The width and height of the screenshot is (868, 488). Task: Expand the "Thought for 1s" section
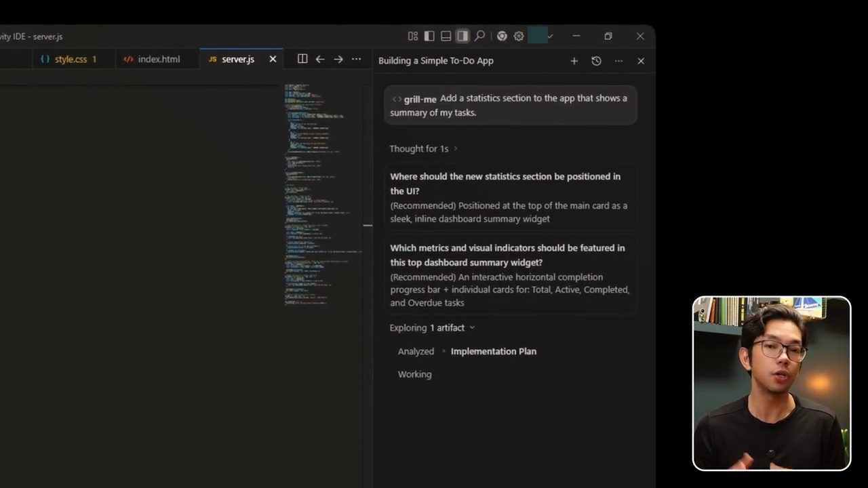(x=423, y=148)
